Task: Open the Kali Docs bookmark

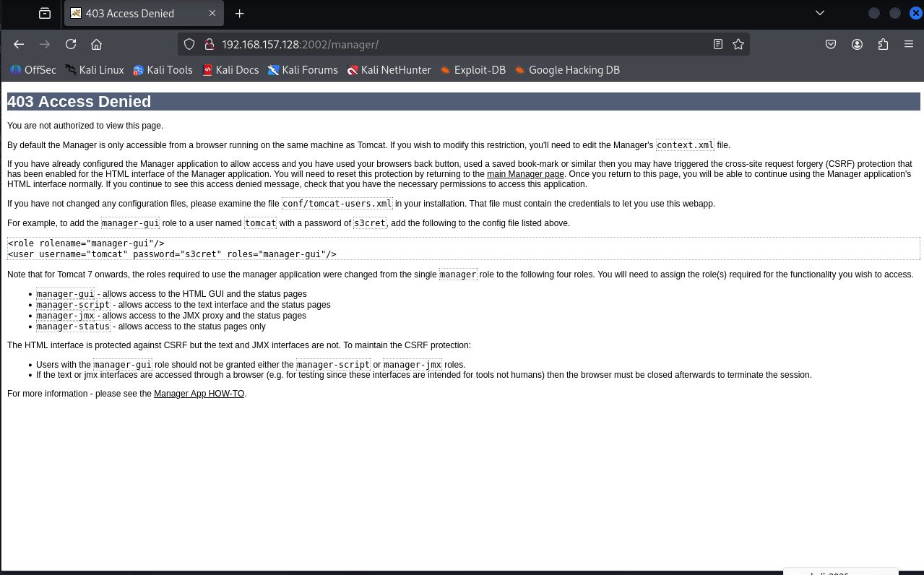Action: (x=230, y=70)
